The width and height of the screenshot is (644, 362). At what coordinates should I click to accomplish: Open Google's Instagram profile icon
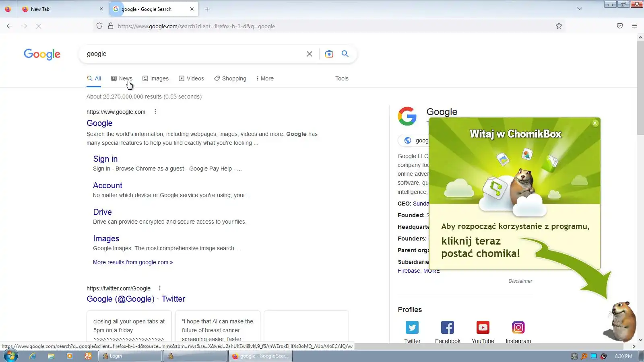point(518,327)
